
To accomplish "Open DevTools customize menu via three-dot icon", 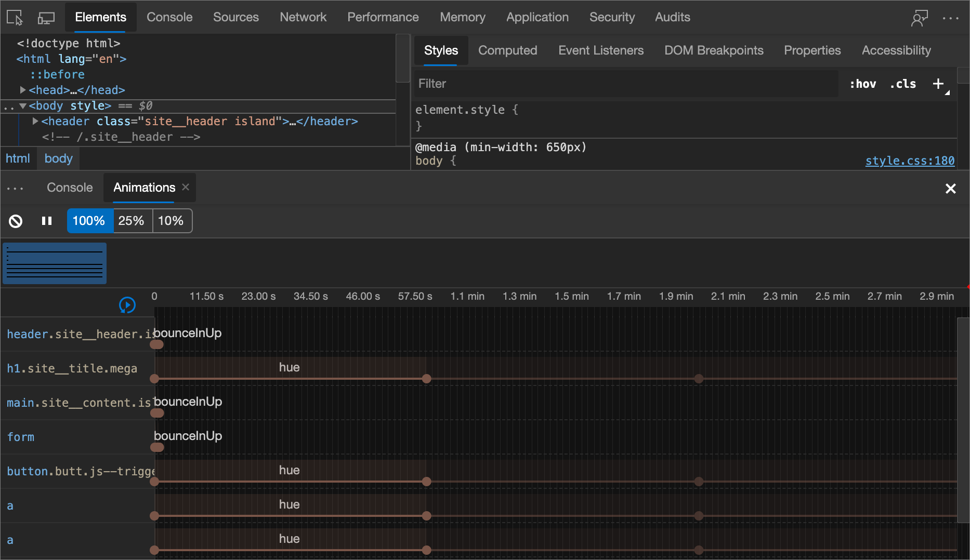I will click(951, 17).
